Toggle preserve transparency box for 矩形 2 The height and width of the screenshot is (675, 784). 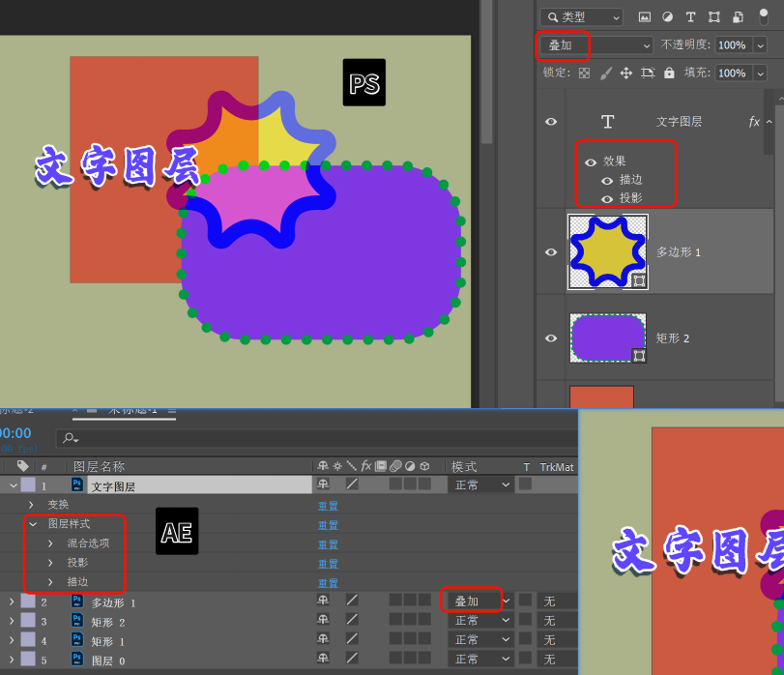[x=525, y=620]
